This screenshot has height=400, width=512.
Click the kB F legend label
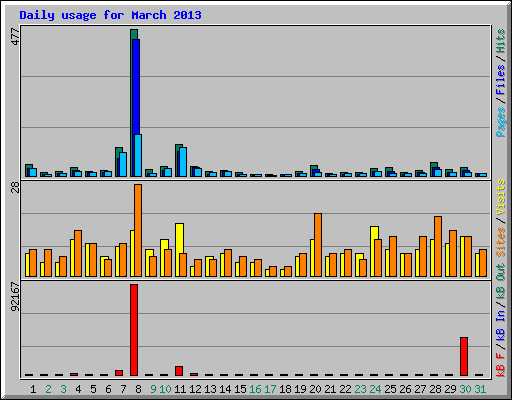501,365
